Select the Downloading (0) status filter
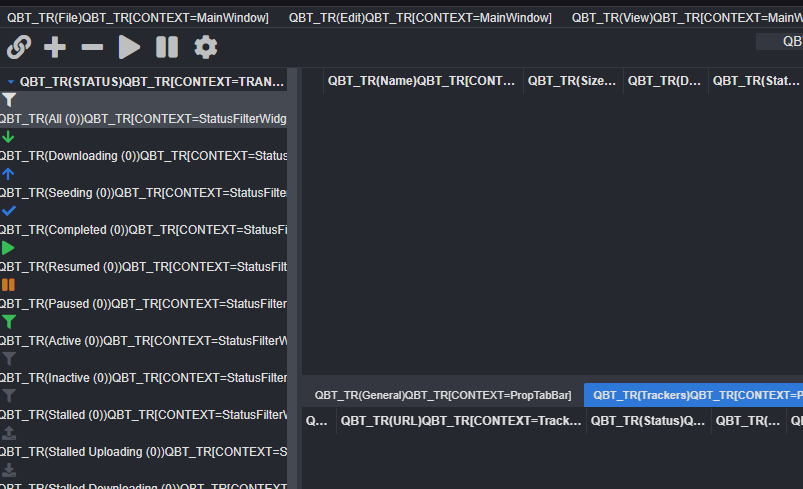The width and height of the screenshot is (803, 489). [x=143, y=156]
